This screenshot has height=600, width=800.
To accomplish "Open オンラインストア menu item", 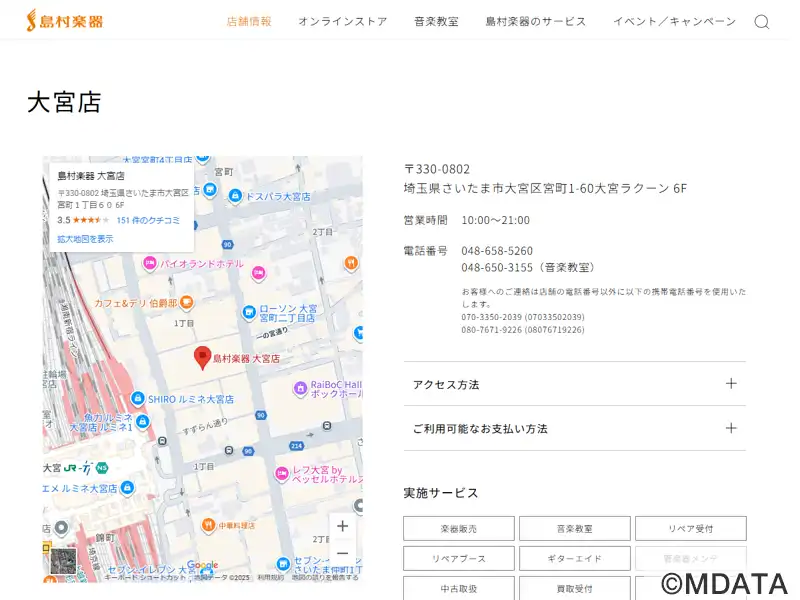I will pyautogui.click(x=343, y=21).
